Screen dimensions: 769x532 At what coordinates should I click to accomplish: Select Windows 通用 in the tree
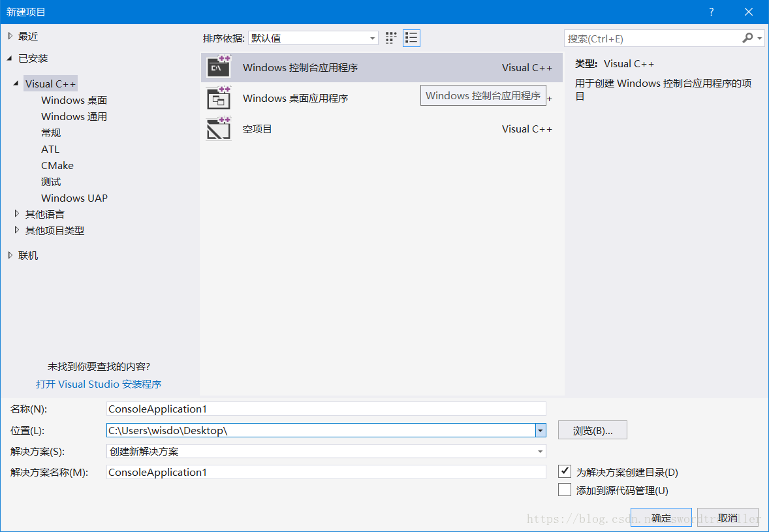pos(74,116)
